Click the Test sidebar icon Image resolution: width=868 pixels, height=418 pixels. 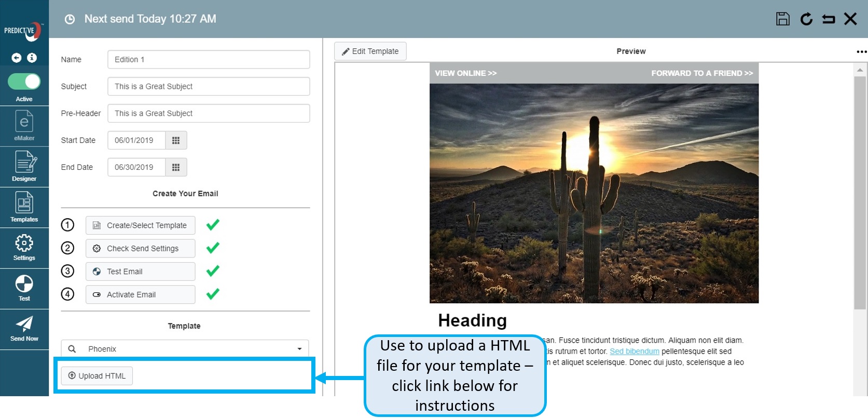[24, 287]
